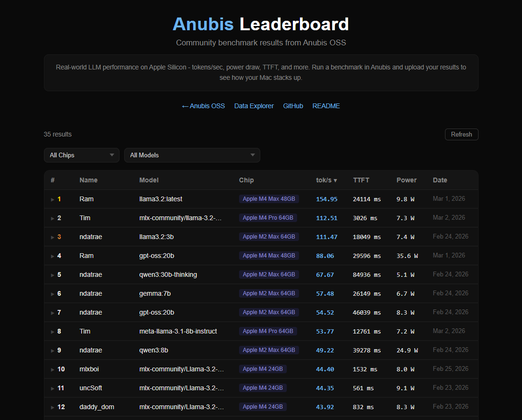Open the README link
Image resolution: width=522 pixels, height=420 pixels.
(x=326, y=106)
